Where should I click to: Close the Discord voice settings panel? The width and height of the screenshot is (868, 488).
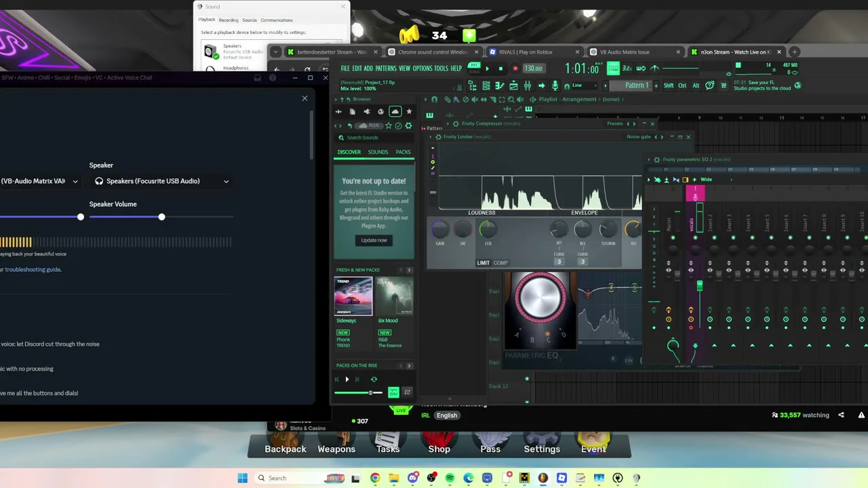(304, 98)
